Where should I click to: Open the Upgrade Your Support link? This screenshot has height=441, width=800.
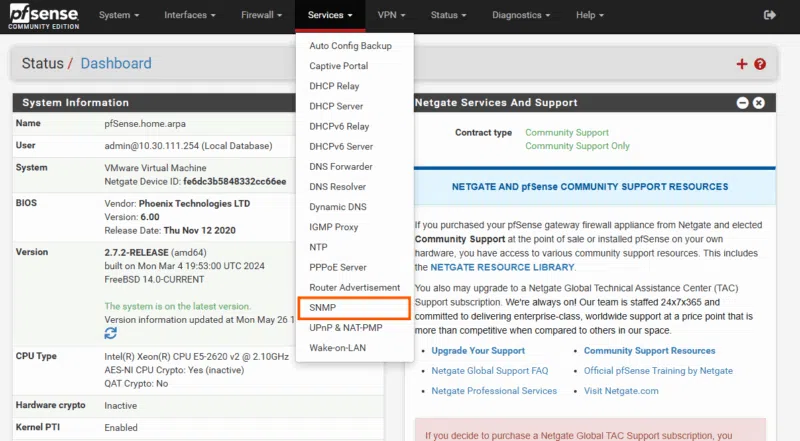(478, 351)
